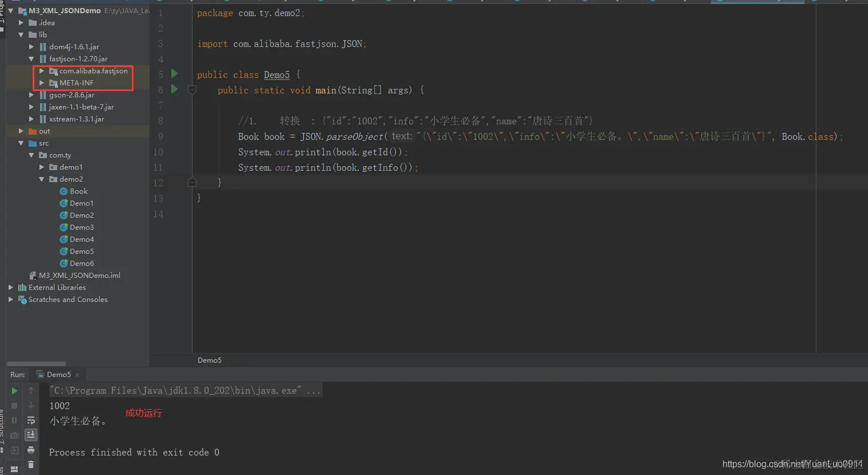Click the project tree horizontal scrollbar

[x=37, y=363]
